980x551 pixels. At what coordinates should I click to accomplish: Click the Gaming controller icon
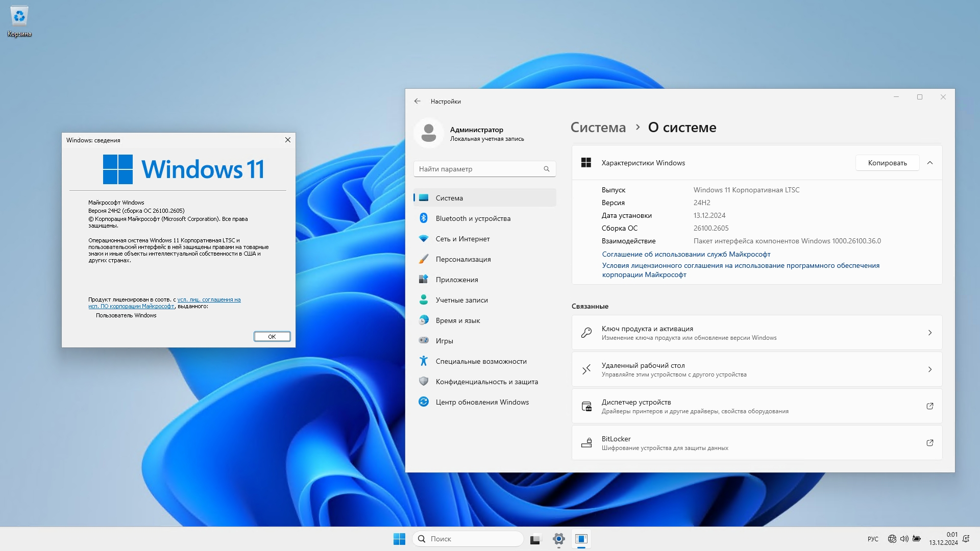(424, 340)
